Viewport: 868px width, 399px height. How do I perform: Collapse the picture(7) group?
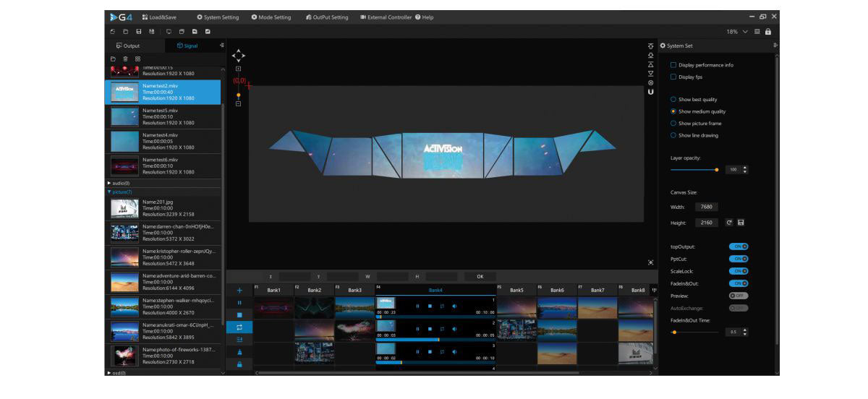coord(109,192)
